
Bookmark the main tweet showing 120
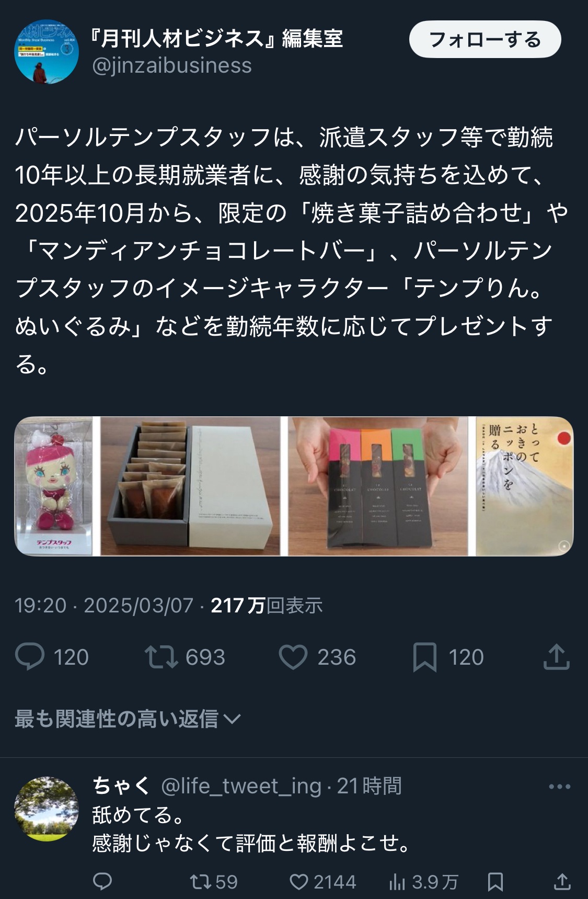(424, 657)
